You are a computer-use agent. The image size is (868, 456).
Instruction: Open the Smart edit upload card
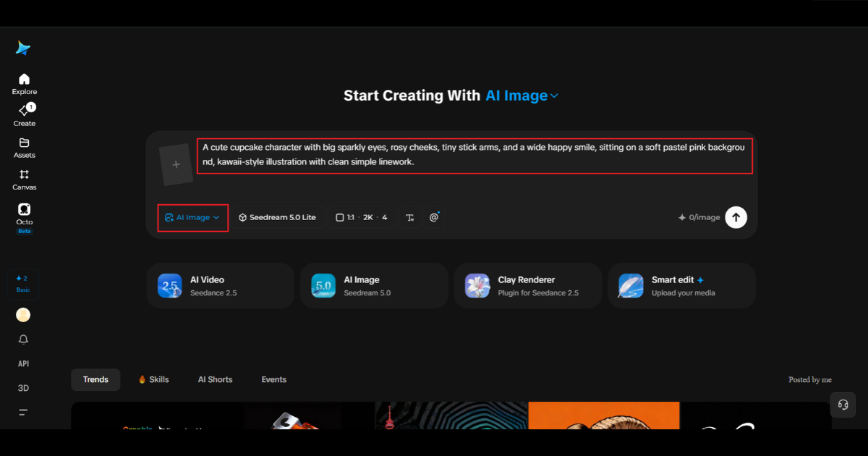click(x=681, y=286)
